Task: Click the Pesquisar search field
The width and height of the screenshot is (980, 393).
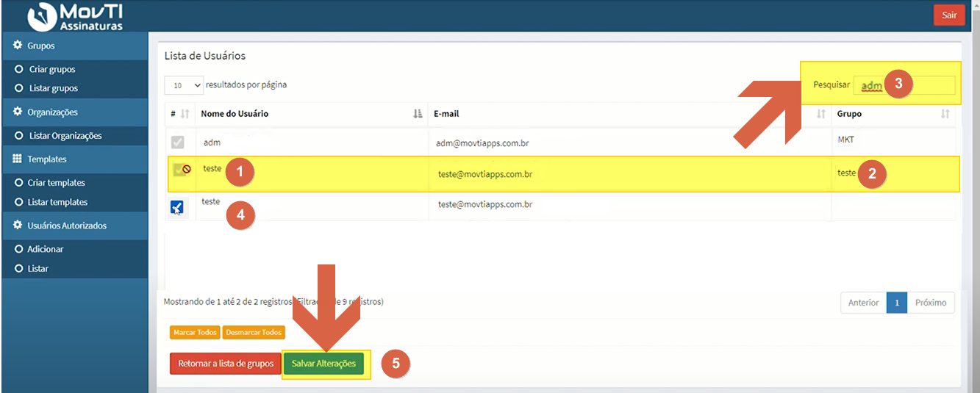Action: point(904,85)
